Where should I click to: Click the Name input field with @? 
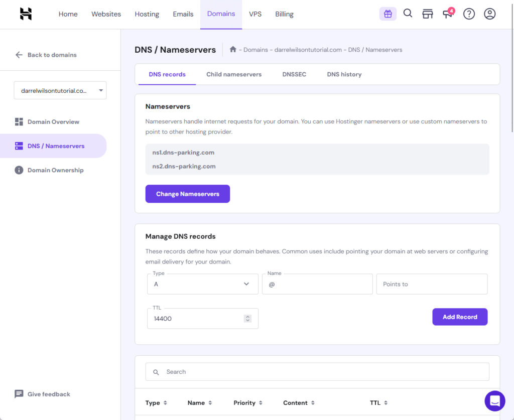(x=317, y=284)
